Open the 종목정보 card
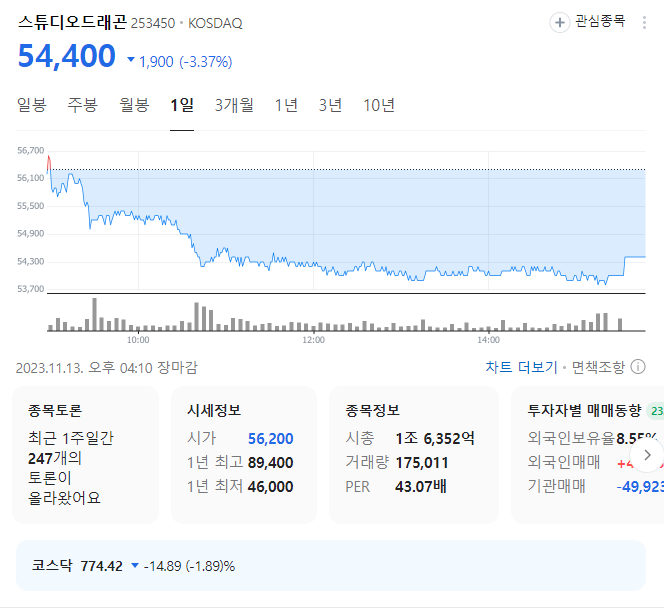 414,455
